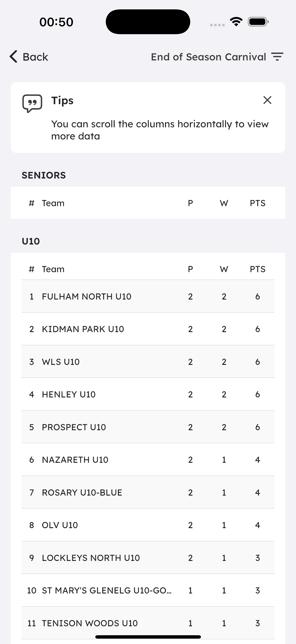Open NAZARETH U10 standings row

tap(148, 459)
